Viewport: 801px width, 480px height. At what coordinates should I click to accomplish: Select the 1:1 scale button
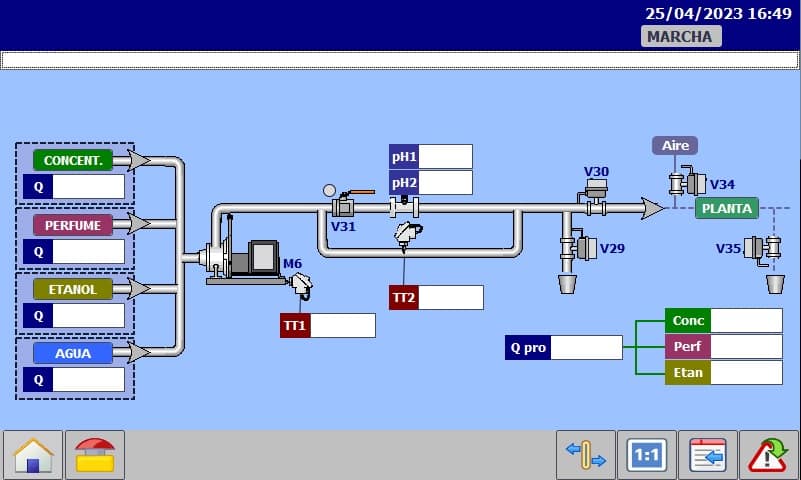647,455
